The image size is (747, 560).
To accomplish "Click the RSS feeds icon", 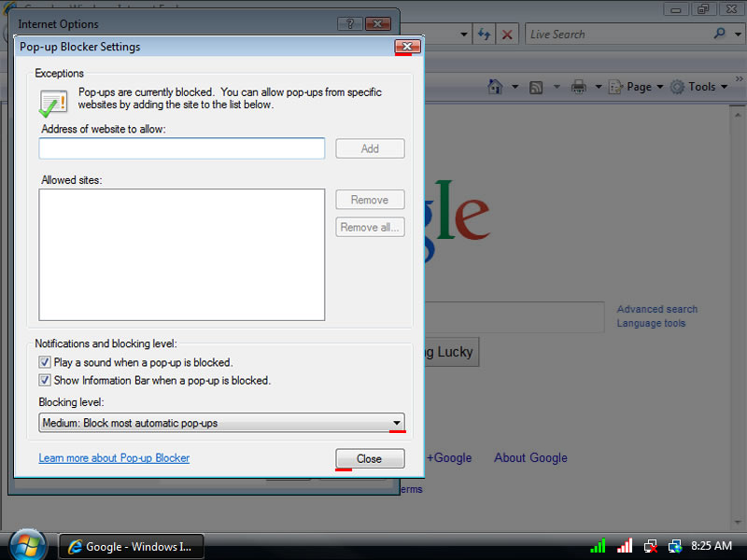I will [x=537, y=87].
